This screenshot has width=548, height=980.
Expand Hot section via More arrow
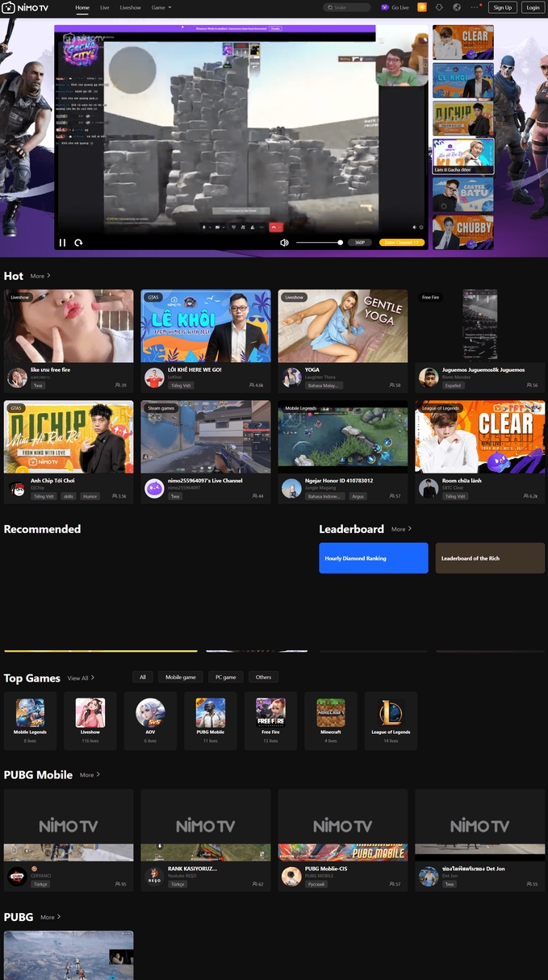click(x=40, y=276)
